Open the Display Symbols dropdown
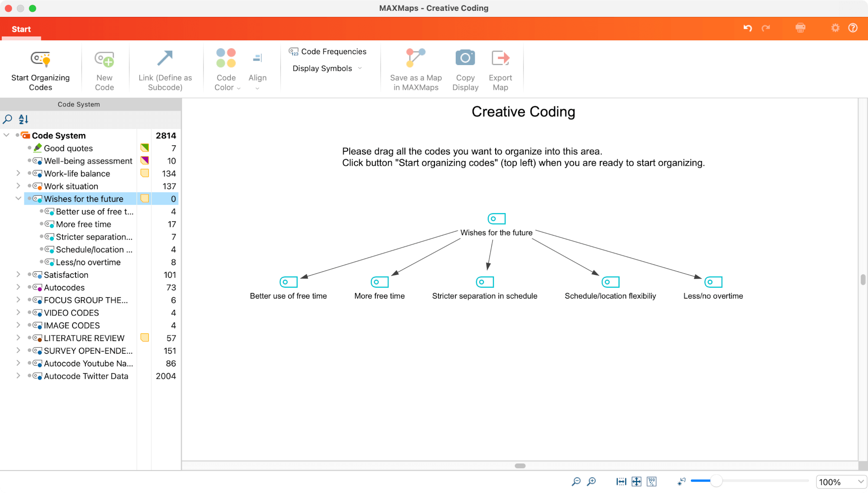 pos(326,68)
